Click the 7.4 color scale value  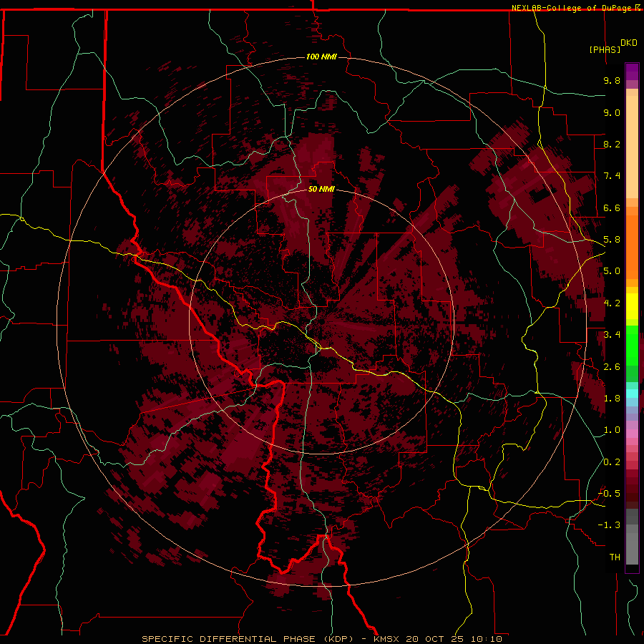(x=612, y=176)
